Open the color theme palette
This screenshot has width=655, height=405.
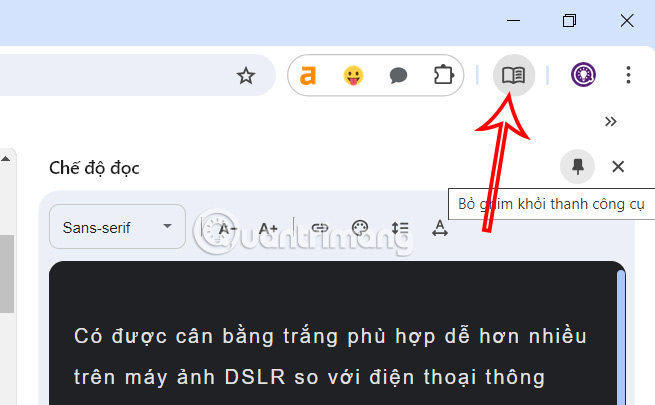(360, 228)
